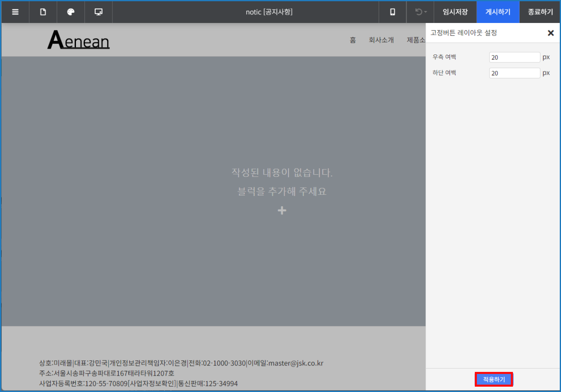Select the 제품소개 navigation menu item
Viewport: 561px width, 392px height.
[416, 40]
